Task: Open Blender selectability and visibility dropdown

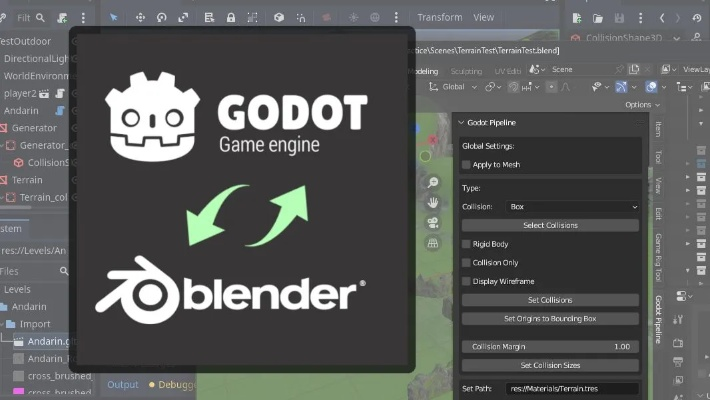Action: pos(601,87)
